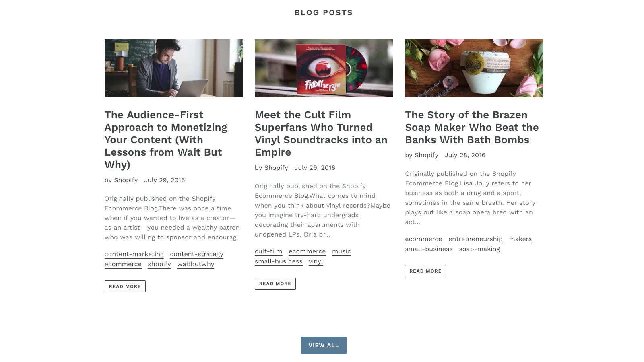The height and width of the screenshot is (362, 644).
Task: Select the cult-film tag
Action: [x=268, y=251]
